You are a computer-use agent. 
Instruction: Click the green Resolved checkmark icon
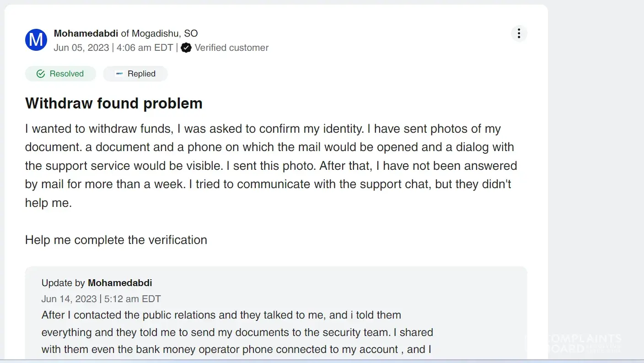(41, 74)
